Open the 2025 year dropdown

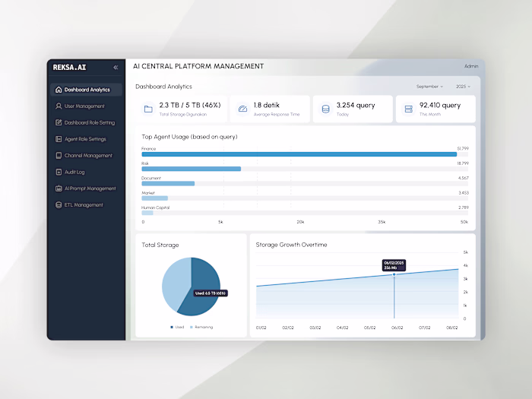463,87
